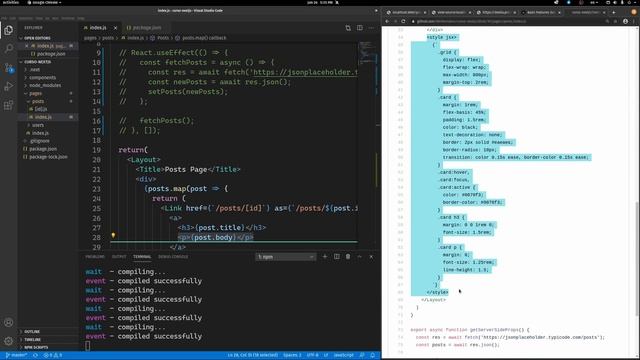Open the Chrome profile avatar
Image resolution: width=640 pixels, height=360 pixels.
coord(625,21)
